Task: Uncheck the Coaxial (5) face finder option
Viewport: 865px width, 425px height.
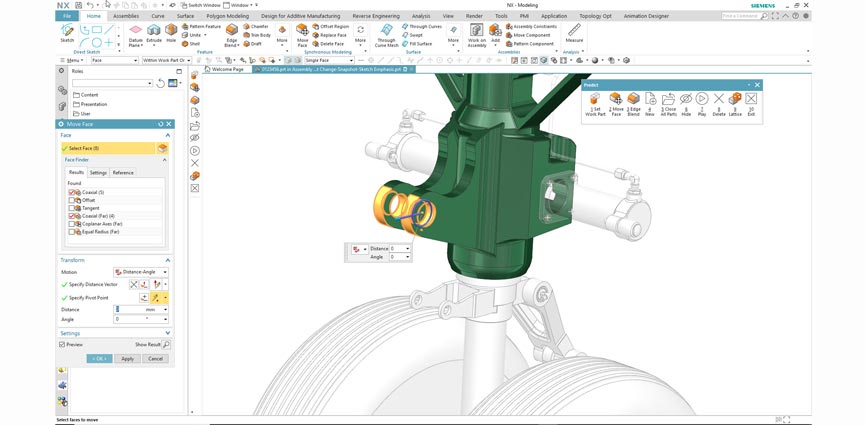Action: click(x=72, y=192)
